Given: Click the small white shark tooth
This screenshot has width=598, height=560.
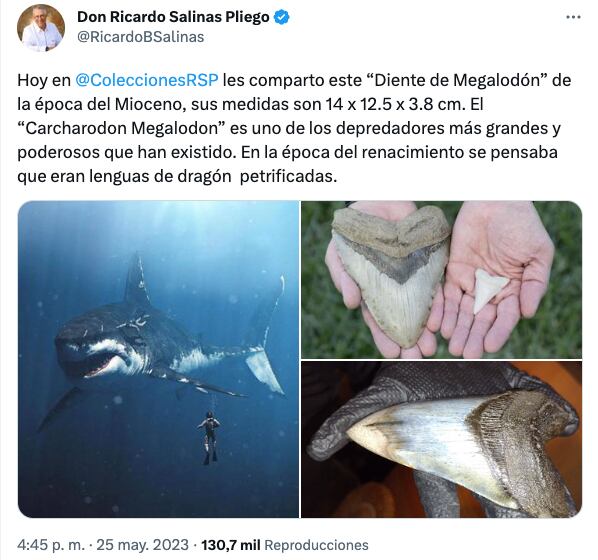Looking at the screenshot, I should tap(489, 290).
